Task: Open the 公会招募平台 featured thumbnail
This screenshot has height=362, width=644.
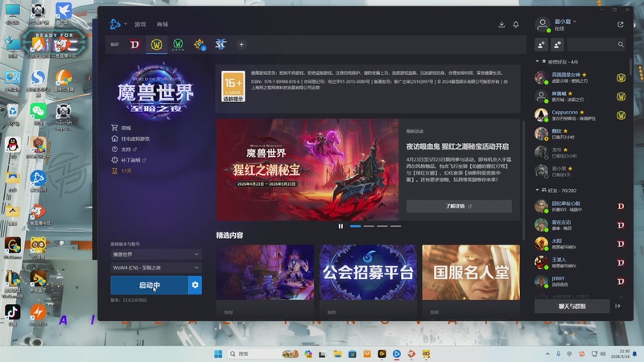Action: 368,272
